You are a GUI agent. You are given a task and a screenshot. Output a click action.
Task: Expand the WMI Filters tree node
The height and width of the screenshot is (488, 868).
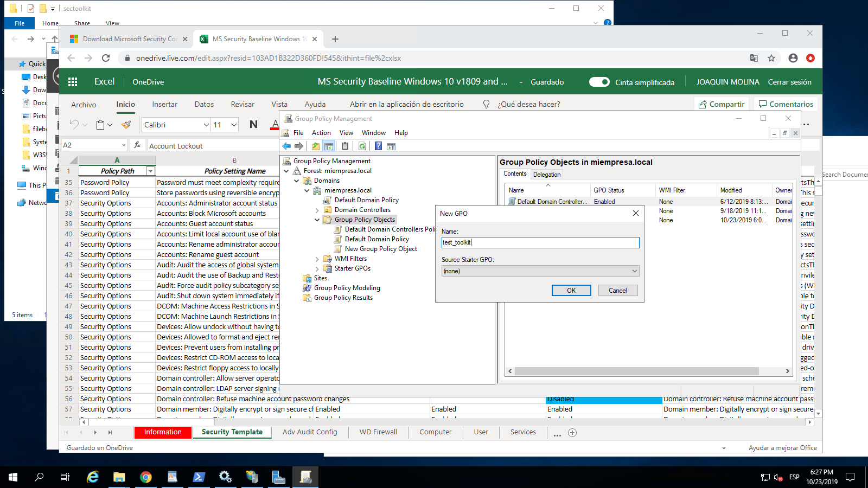(317, 259)
